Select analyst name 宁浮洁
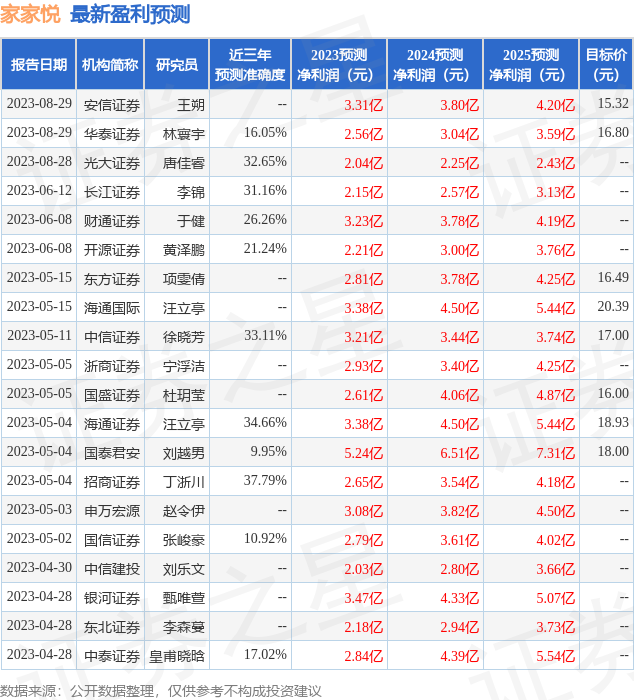 184,367
